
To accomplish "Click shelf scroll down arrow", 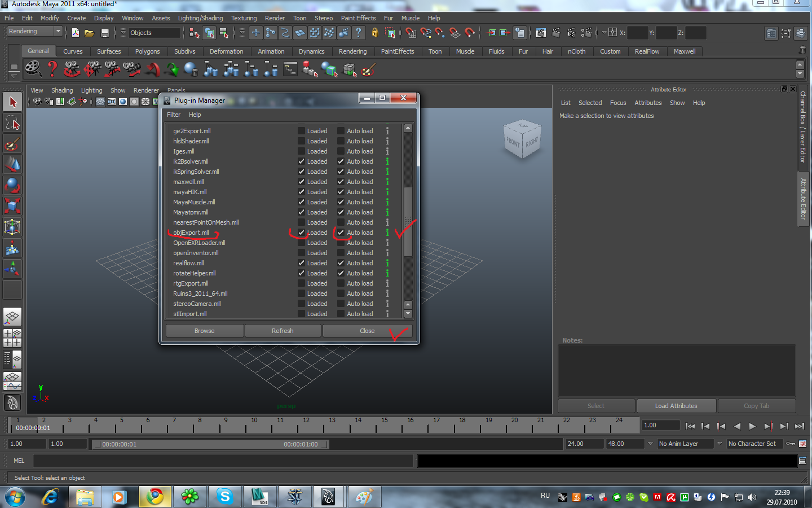I will click(x=800, y=74).
